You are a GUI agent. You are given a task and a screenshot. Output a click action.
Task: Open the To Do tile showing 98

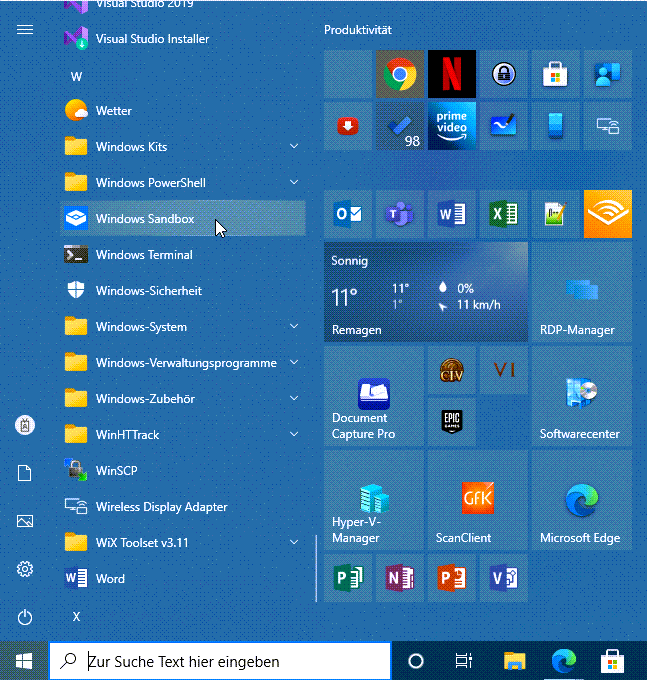point(400,126)
